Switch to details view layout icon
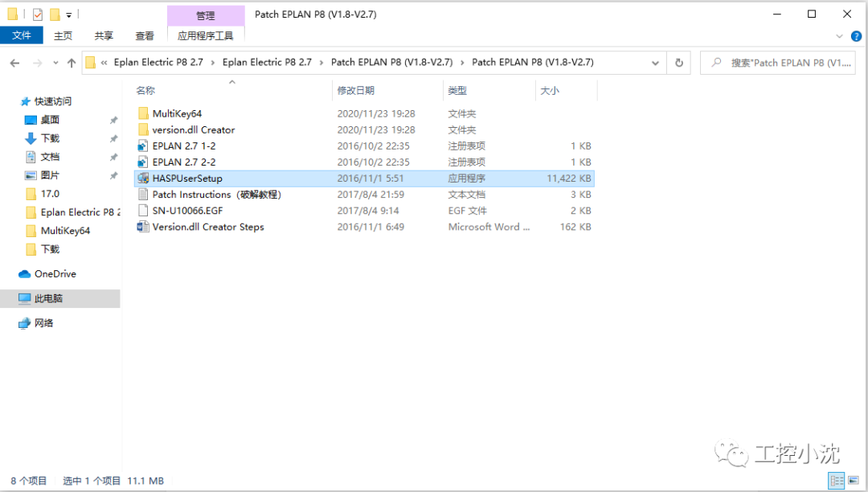This screenshot has width=868, height=492. coord(837,481)
